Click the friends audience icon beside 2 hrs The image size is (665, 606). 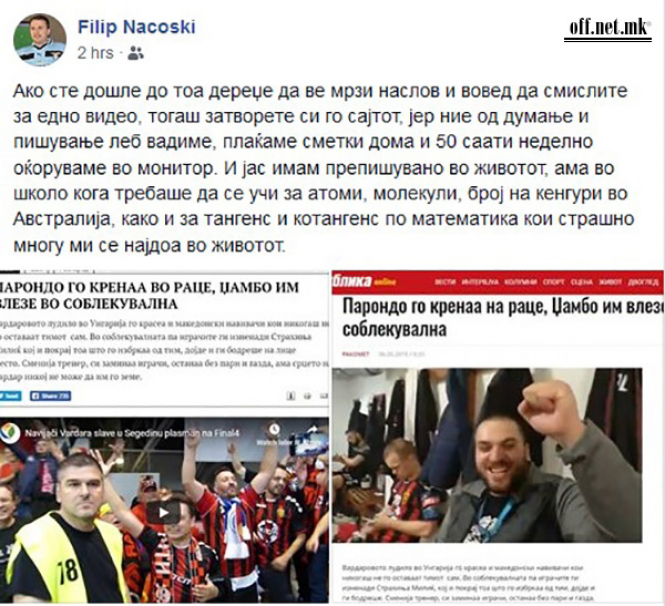point(136,53)
